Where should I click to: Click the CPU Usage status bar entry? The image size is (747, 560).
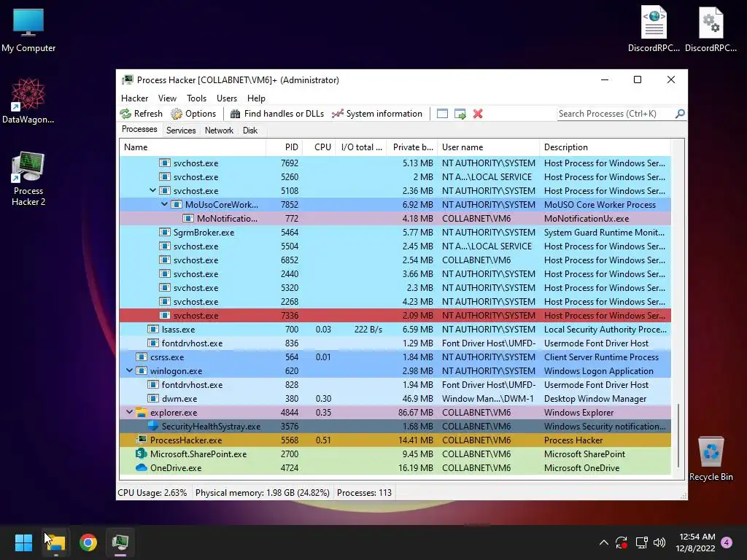(152, 493)
